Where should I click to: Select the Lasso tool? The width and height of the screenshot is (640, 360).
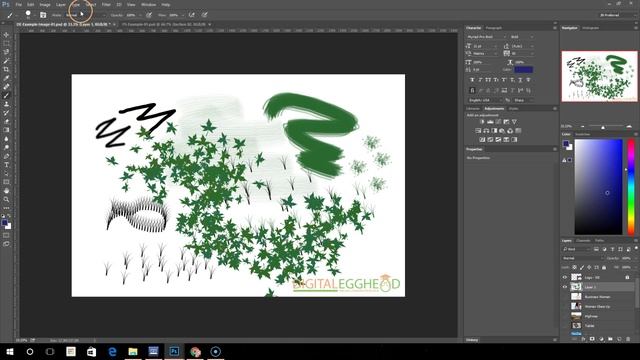[x=6, y=52]
